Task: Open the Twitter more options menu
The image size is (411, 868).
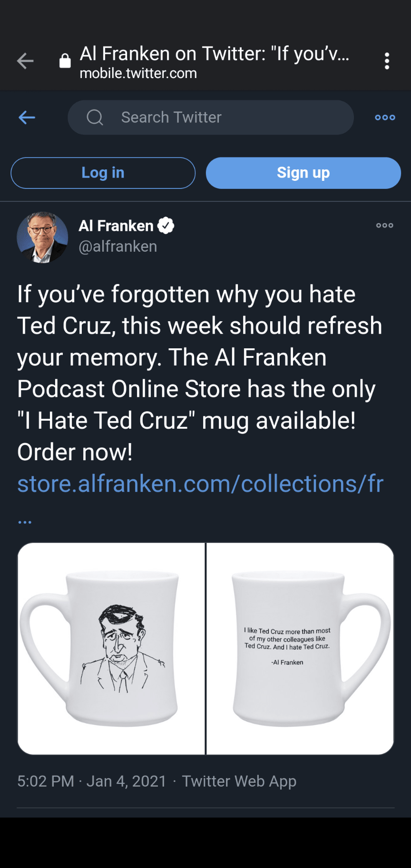Action: tap(385, 117)
